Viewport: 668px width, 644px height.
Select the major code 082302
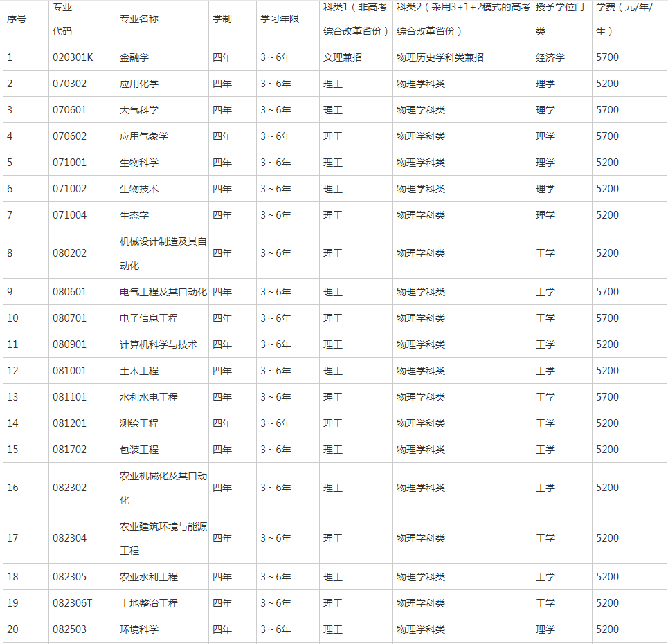click(69, 488)
